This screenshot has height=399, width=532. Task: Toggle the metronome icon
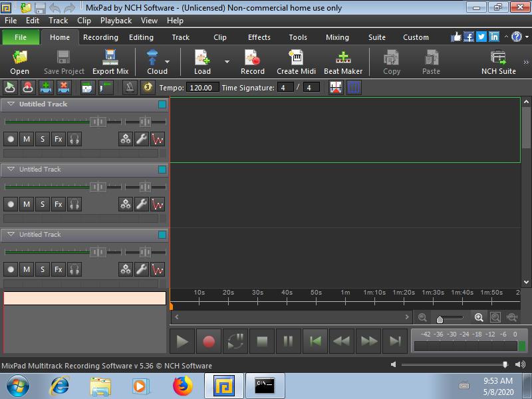point(130,88)
